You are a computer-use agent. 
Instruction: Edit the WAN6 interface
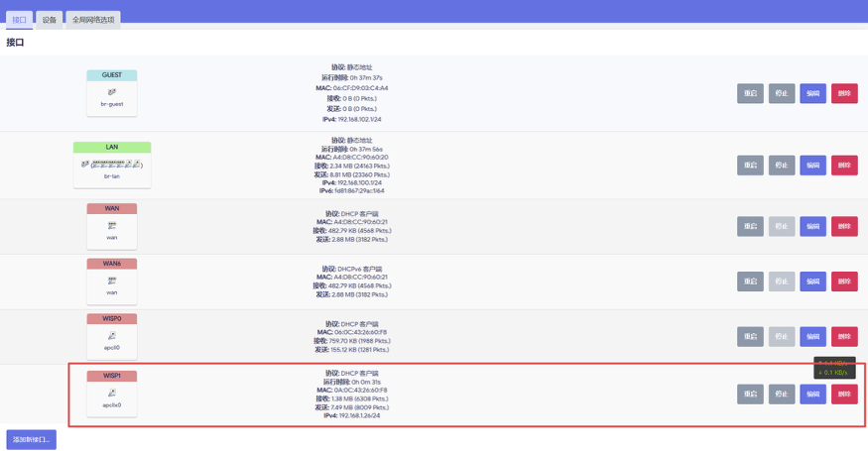click(812, 282)
